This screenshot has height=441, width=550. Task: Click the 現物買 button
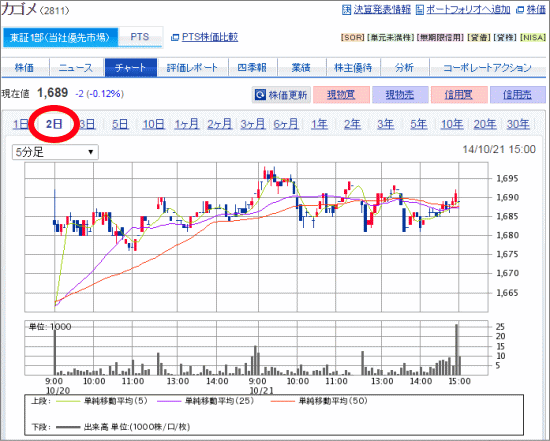click(x=341, y=95)
